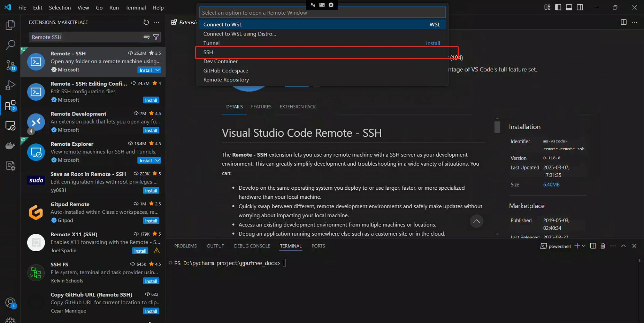Open the PORTS panel tab
Viewport: 644px width, 323px height.
(318, 246)
